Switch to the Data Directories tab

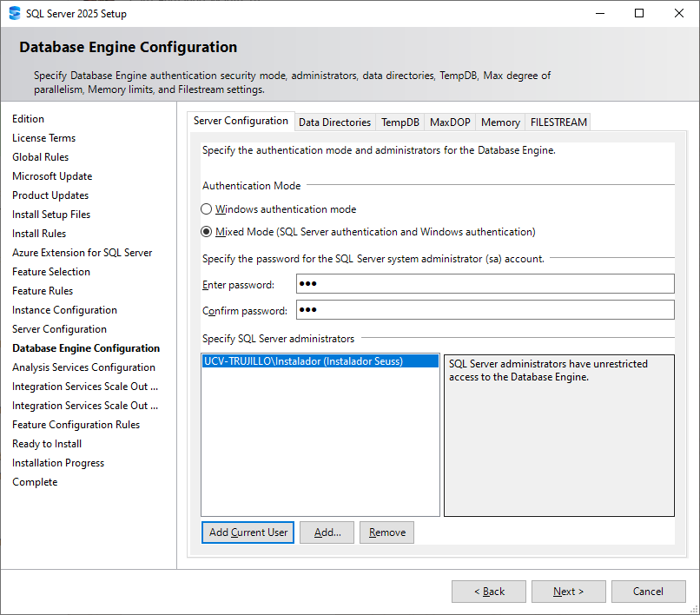[335, 122]
